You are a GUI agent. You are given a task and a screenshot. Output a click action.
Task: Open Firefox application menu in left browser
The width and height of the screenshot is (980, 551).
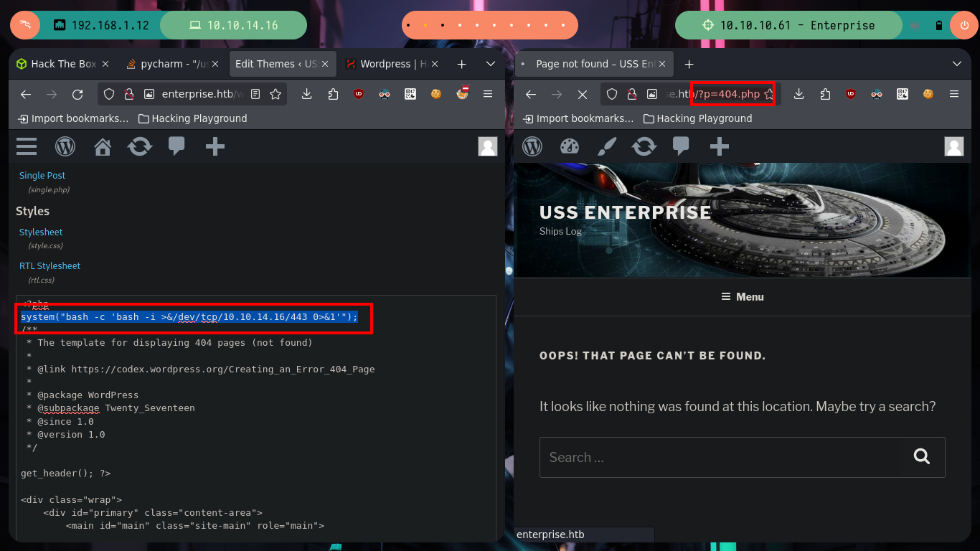coord(488,94)
